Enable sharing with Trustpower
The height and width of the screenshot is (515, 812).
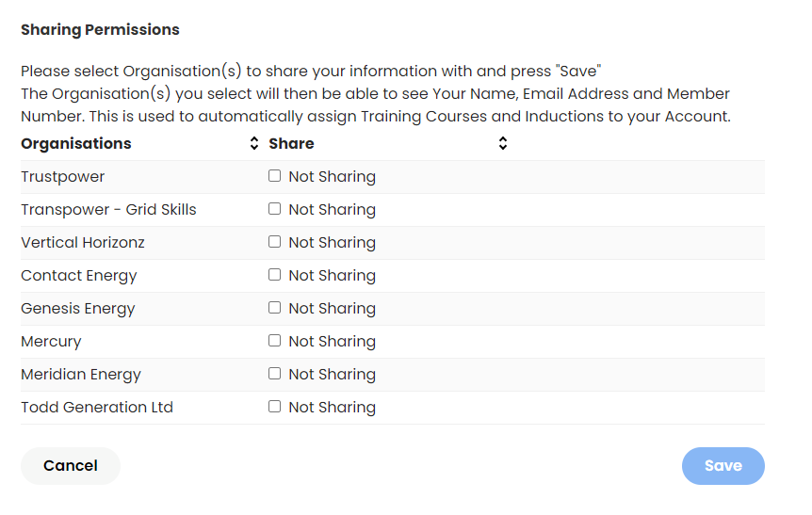(275, 176)
